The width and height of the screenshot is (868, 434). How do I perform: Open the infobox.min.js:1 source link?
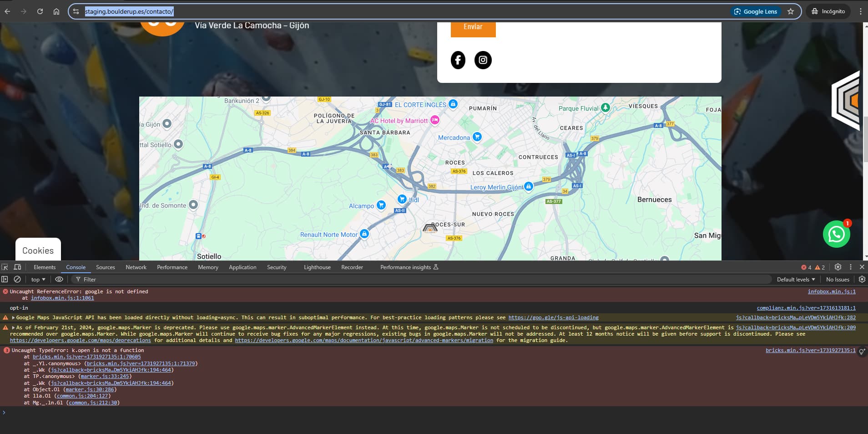pyautogui.click(x=831, y=291)
